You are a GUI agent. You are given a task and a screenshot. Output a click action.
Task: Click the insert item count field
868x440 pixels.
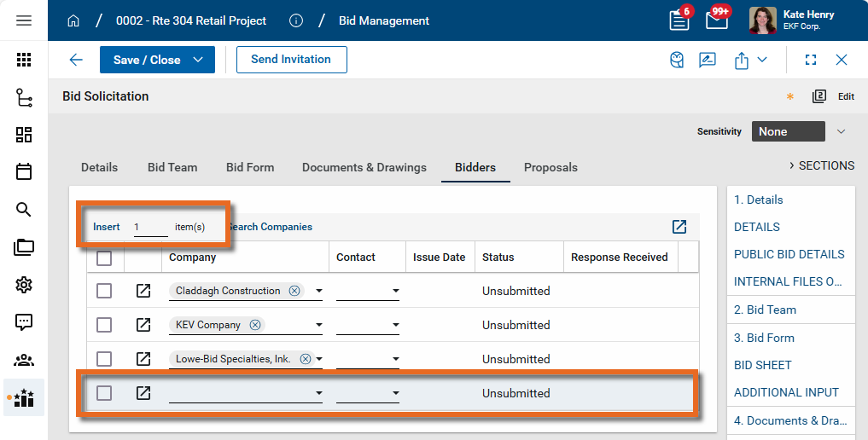point(150,227)
